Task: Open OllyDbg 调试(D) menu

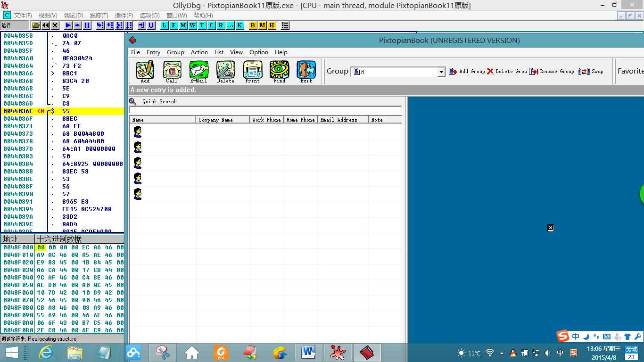Action: pos(73,16)
